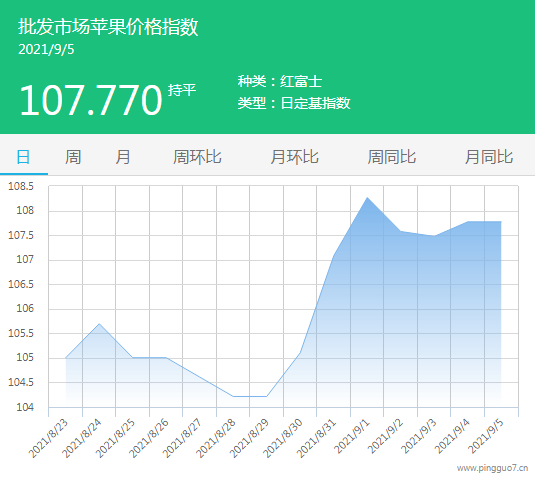The image size is (535, 477).
Task: Click the 持平 status label
Action: pyautogui.click(x=182, y=90)
